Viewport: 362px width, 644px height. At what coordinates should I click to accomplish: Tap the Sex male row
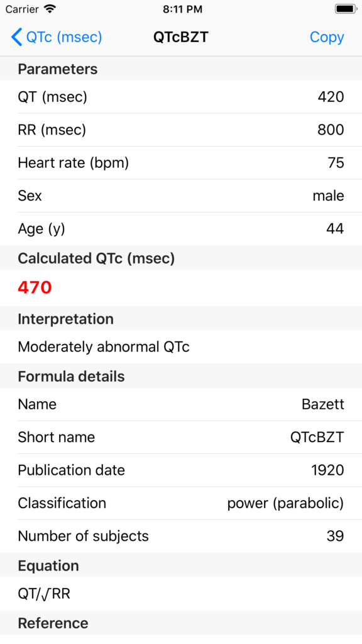coord(181,196)
